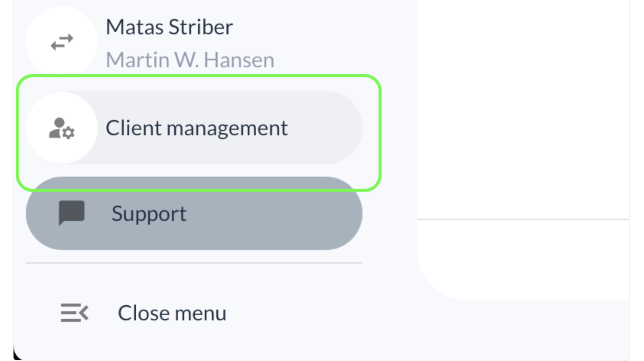Image resolution: width=644 pixels, height=361 pixels.
Task: Click the switch-account arrows icon
Action: pos(62,43)
